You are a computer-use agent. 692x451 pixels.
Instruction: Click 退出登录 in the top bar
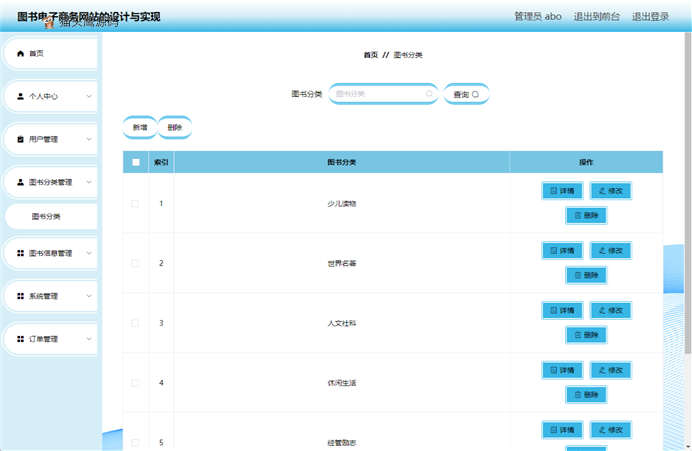[x=650, y=16]
